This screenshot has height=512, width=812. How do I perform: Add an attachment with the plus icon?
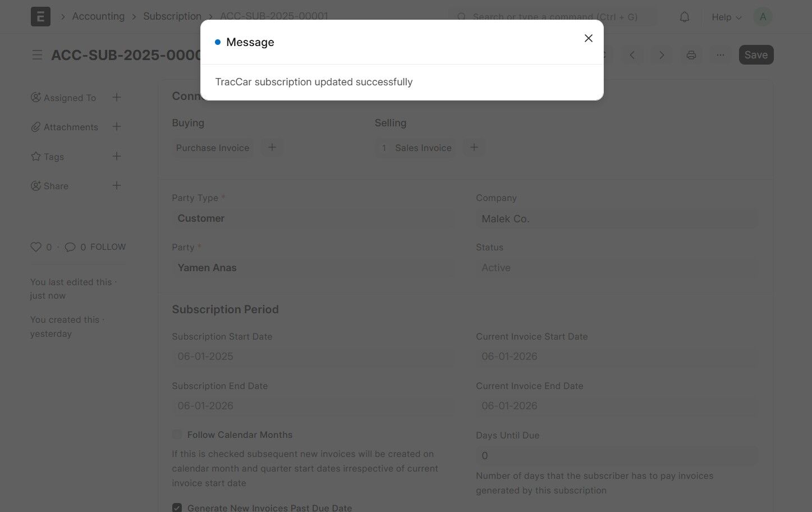117,127
